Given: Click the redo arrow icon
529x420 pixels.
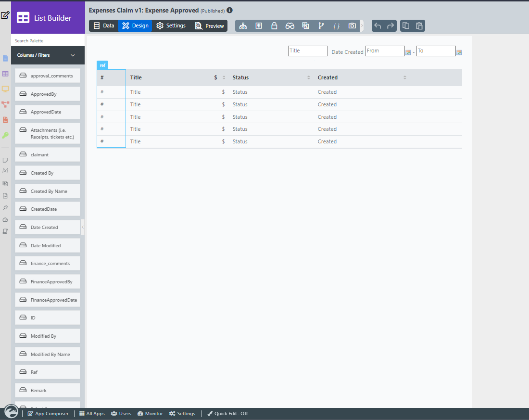Looking at the screenshot, I should pyautogui.click(x=390, y=26).
